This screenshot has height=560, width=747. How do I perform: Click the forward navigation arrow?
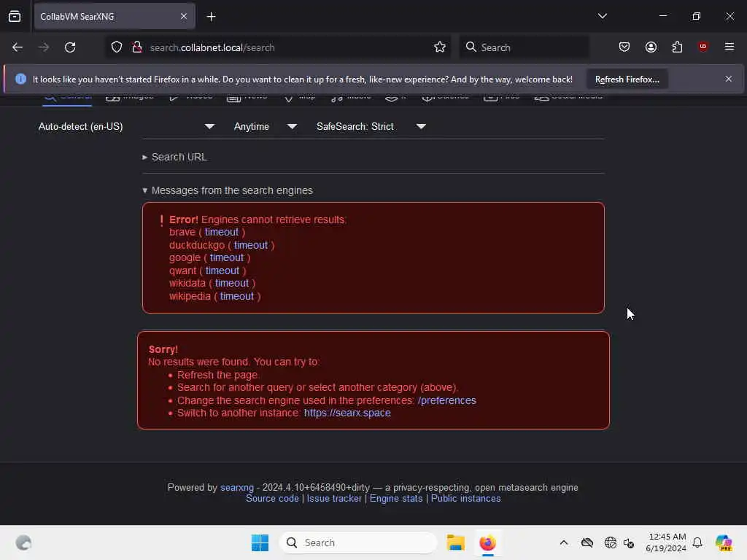point(43,47)
